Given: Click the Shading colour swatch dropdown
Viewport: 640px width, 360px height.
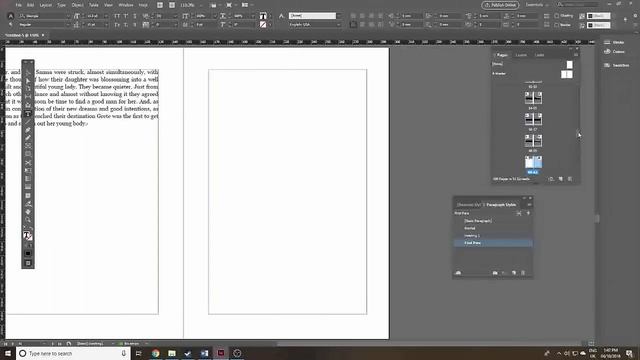Looking at the screenshot, I should coord(599,16).
